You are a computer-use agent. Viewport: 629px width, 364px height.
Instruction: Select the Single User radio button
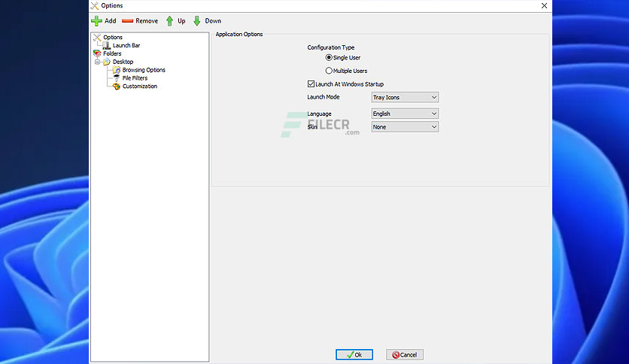pos(329,58)
